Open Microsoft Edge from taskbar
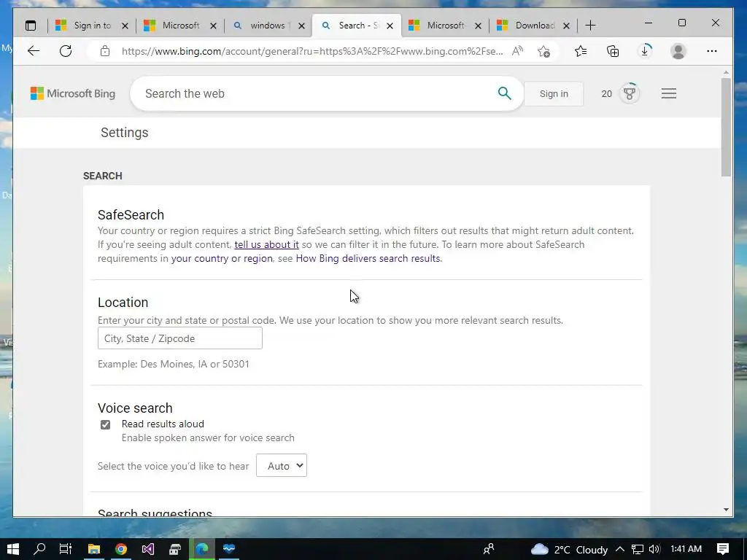 (202, 549)
